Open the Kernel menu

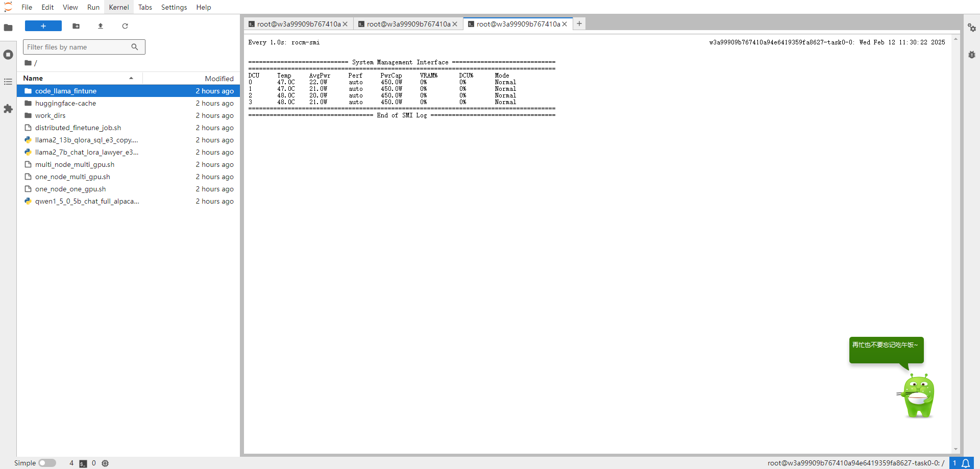pos(118,7)
